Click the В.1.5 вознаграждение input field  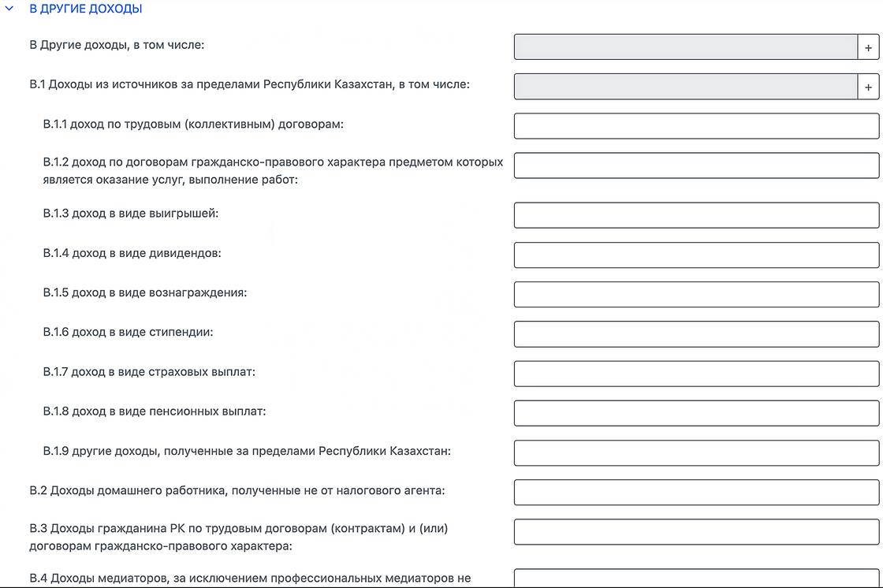coord(696,294)
